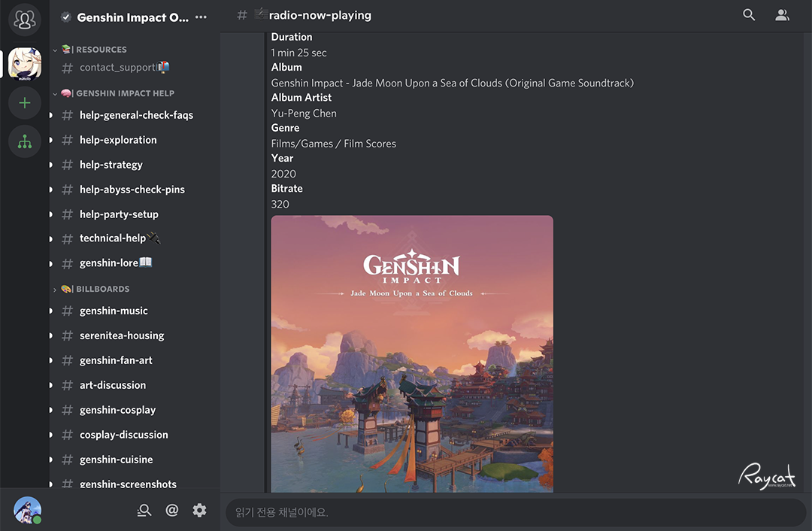Open the user avatar in bottom panel
This screenshot has height=531, width=812.
coord(28,510)
